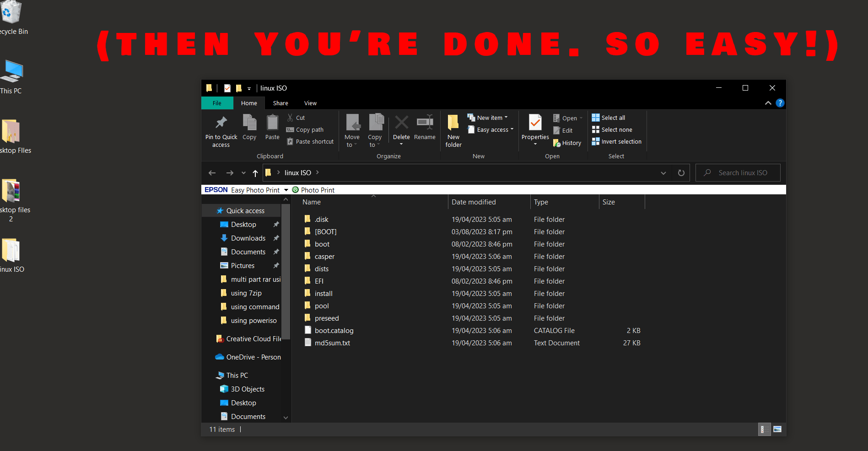Refresh the linux ISO folder

[681, 172]
